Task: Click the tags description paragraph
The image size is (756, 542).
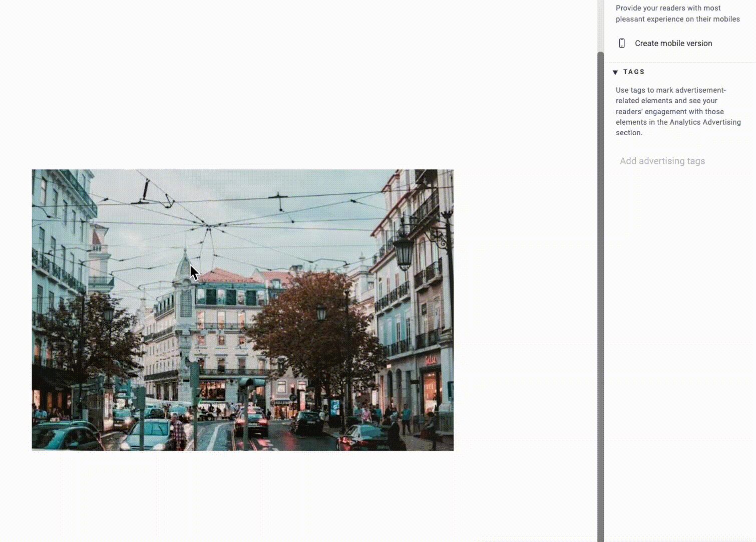Action: [677, 111]
